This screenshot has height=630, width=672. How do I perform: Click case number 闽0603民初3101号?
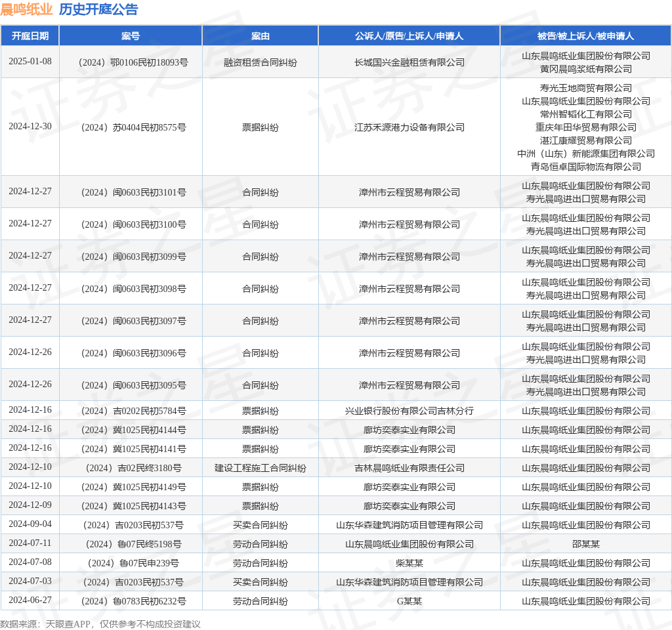click(x=133, y=192)
